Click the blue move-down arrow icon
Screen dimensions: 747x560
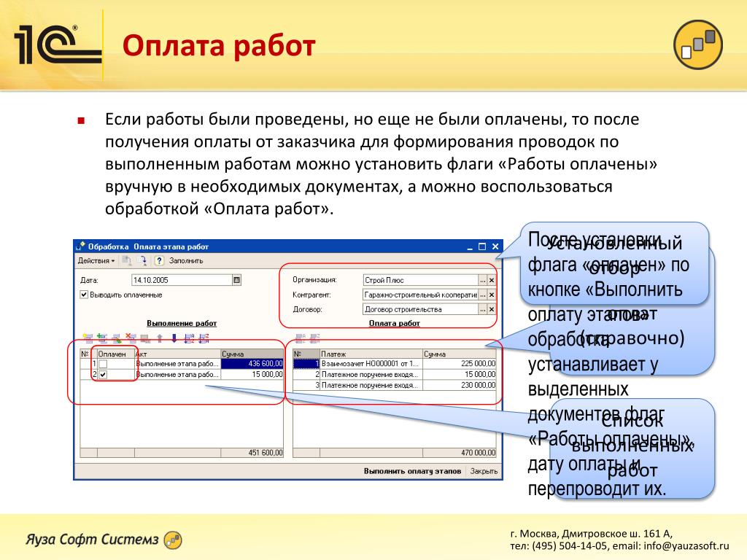174,338
